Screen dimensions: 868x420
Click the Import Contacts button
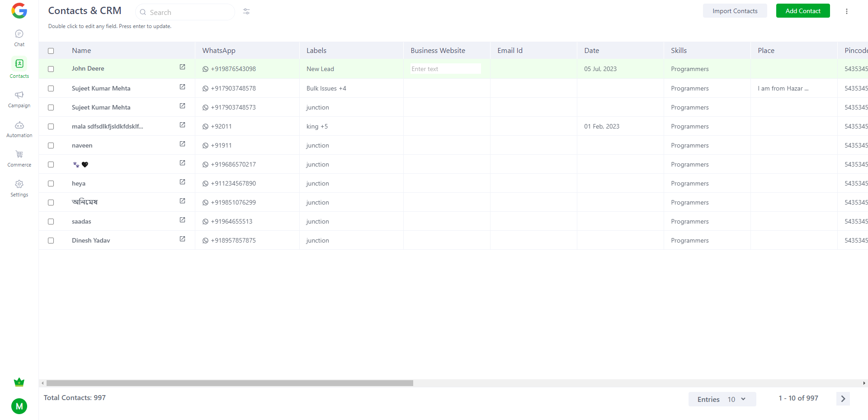coord(735,10)
